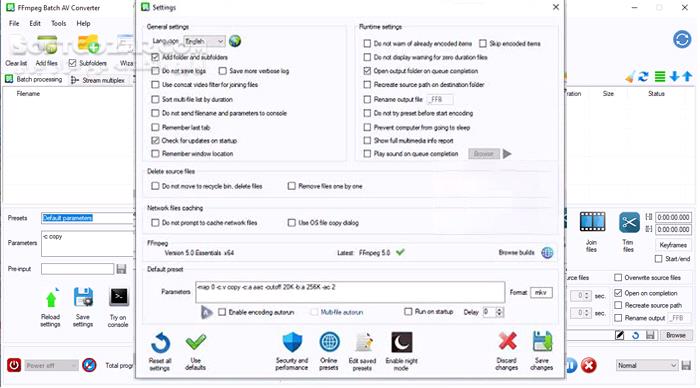Open Online presets globe icon
The height and width of the screenshot is (388, 700).
(329, 343)
